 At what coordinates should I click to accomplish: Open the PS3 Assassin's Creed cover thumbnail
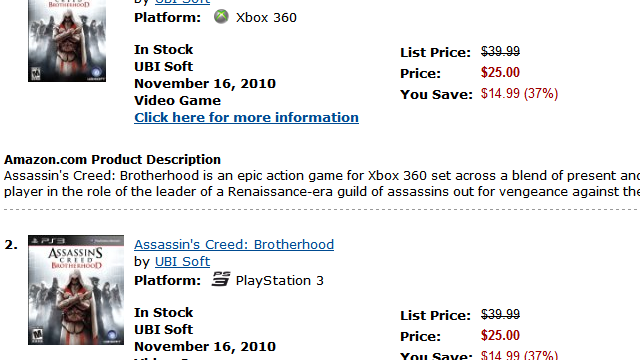76,290
